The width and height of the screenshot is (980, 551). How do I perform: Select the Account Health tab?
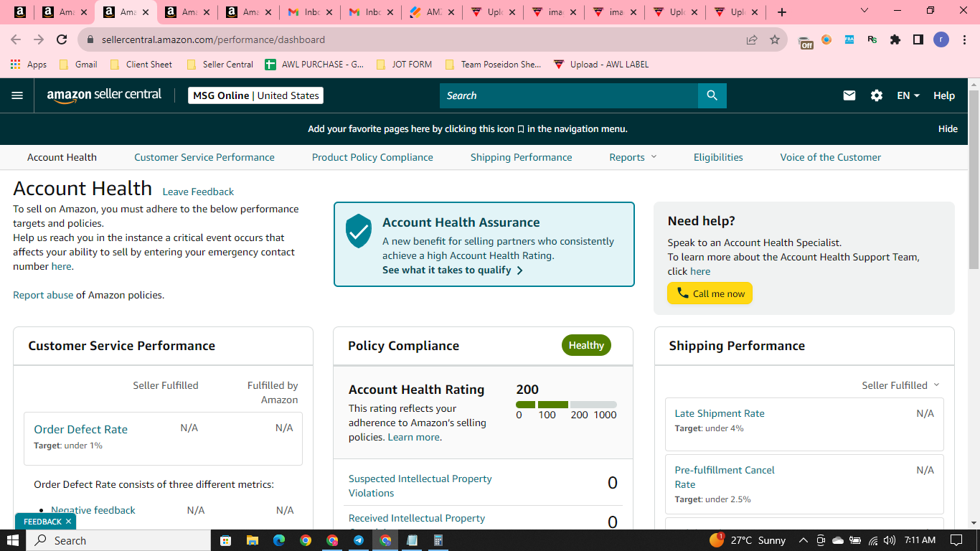point(62,157)
